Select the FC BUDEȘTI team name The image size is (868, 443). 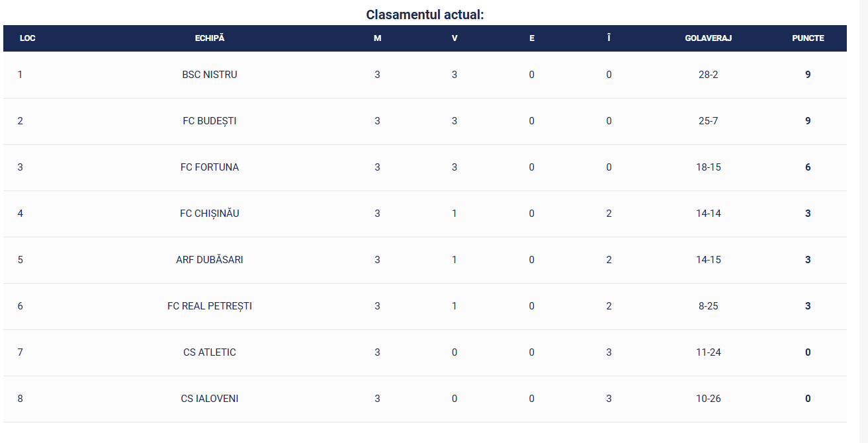(x=210, y=121)
